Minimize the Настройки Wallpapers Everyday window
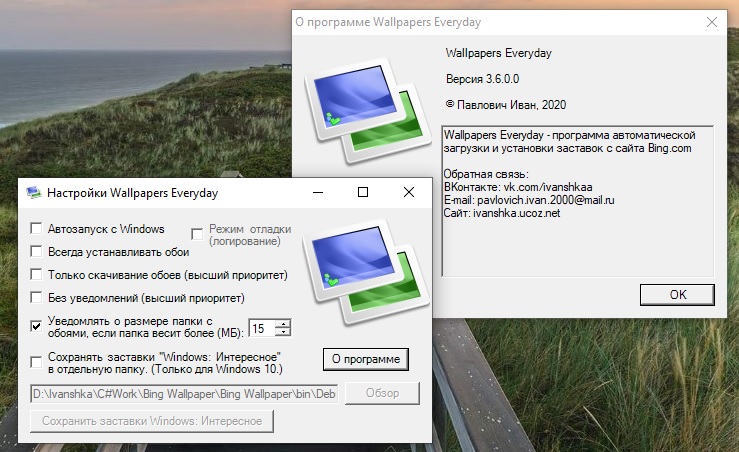 [x=318, y=192]
